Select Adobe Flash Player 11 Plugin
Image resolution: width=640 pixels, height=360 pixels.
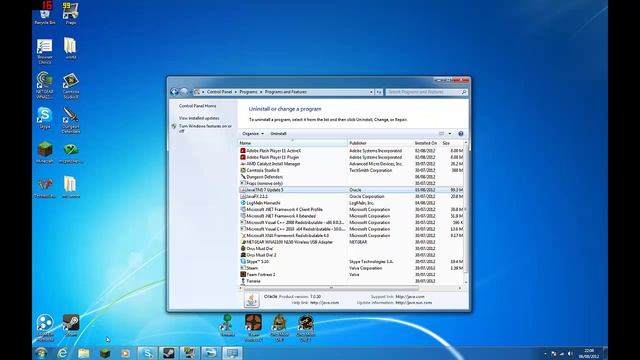[351, 157]
